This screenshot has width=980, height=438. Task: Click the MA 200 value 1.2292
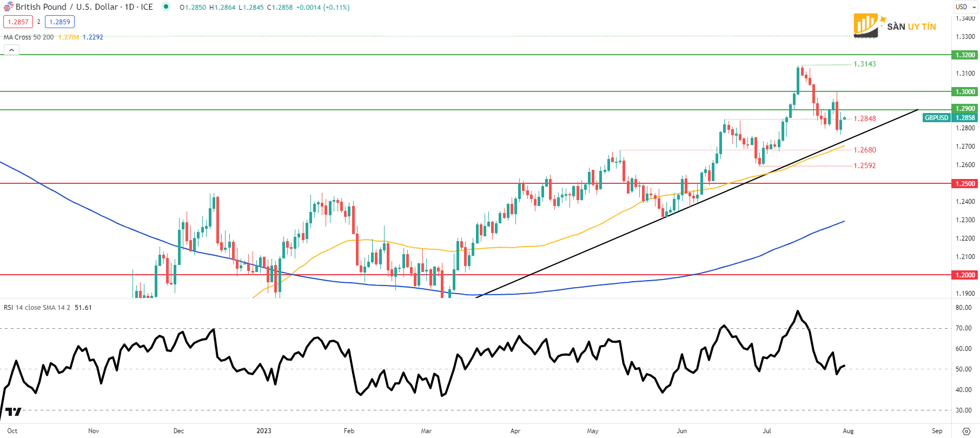[x=93, y=37]
